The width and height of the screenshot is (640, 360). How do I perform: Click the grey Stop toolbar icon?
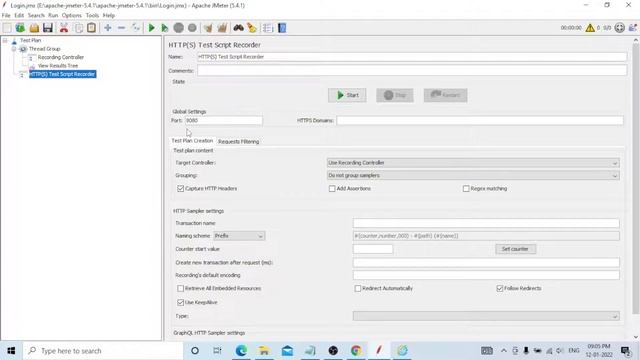click(x=178, y=28)
